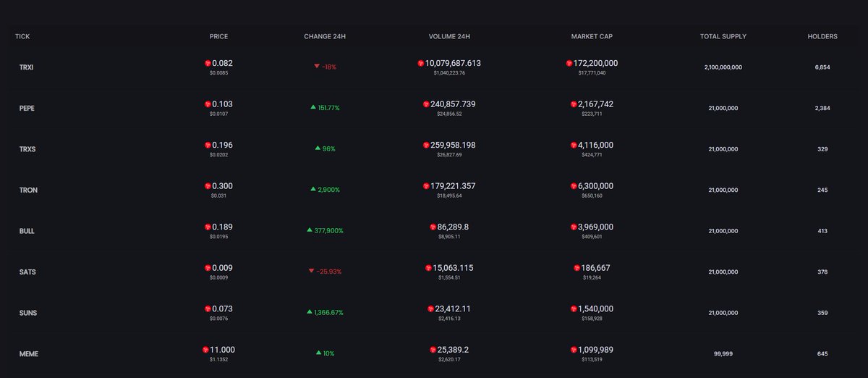868x378 pixels.
Task: Click the TRON icon beside volume 10,079,687.613
Action: click(421, 64)
